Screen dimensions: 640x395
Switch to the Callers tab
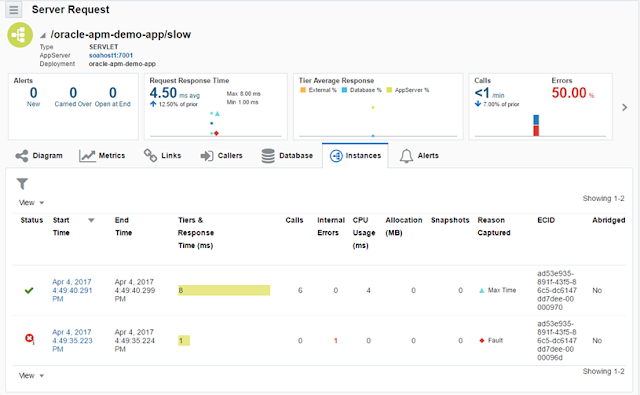(x=222, y=156)
